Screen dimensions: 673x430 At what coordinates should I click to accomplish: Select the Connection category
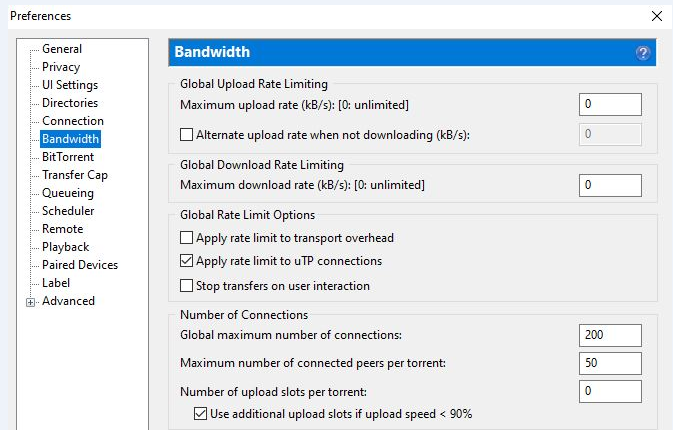(73, 121)
